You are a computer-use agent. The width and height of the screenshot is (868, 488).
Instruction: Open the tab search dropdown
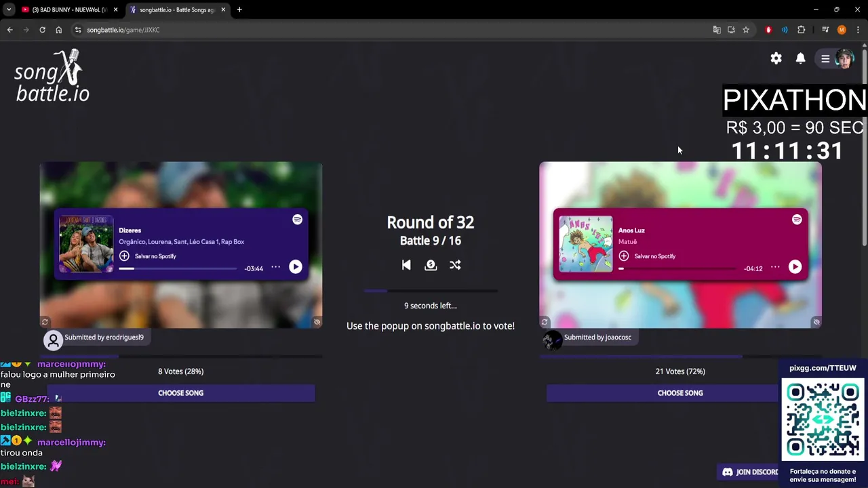coord(8,9)
